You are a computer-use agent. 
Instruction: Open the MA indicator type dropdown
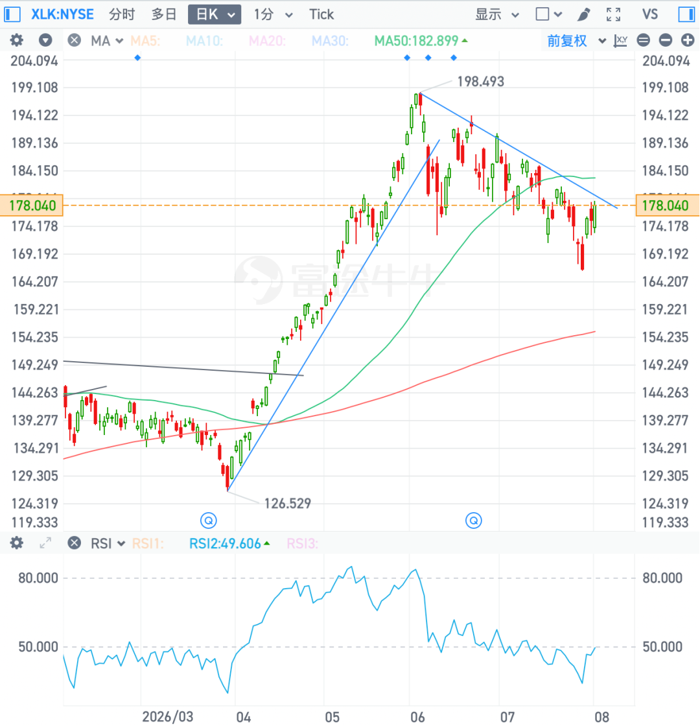(x=107, y=41)
